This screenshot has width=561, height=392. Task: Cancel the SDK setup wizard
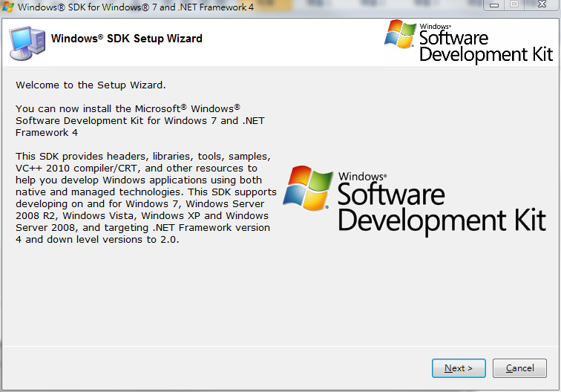click(519, 368)
